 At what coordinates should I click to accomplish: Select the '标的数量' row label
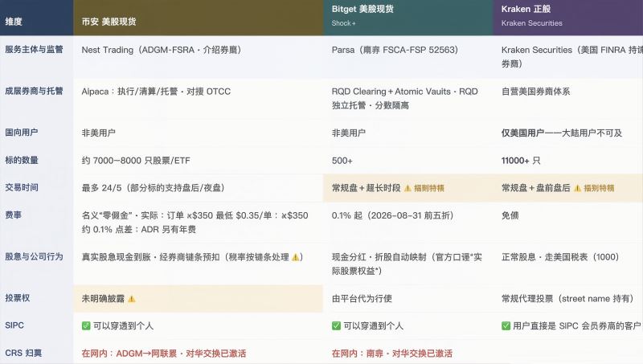pos(22,160)
